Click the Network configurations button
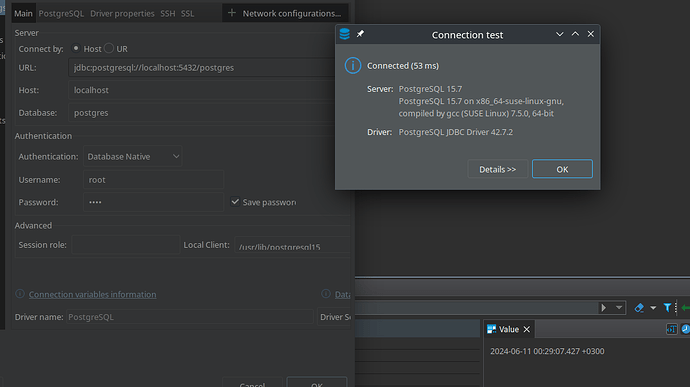Image resolution: width=690 pixels, height=387 pixels. coord(285,13)
